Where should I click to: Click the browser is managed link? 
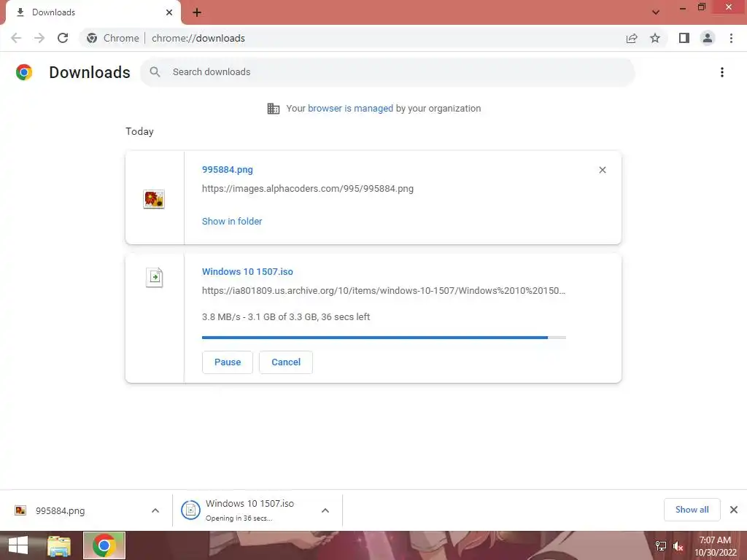pyautogui.click(x=350, y=109)
